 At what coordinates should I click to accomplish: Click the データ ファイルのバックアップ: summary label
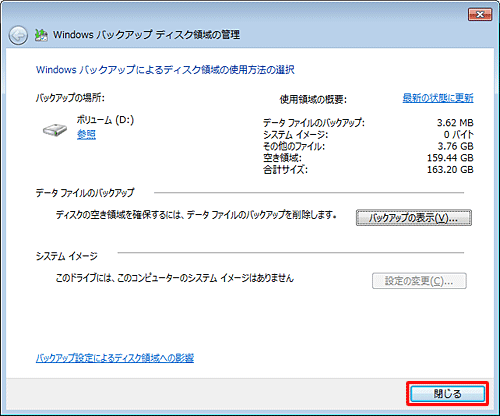click(314, 123)
